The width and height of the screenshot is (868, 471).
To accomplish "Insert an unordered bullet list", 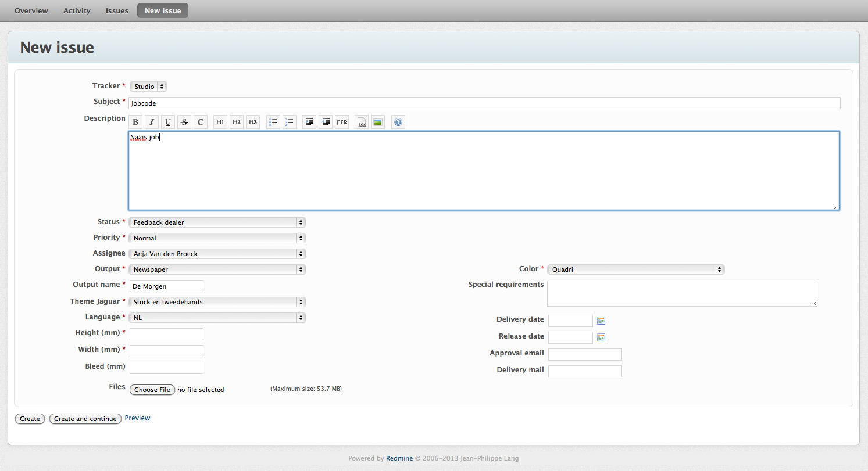I will point(273,122).
